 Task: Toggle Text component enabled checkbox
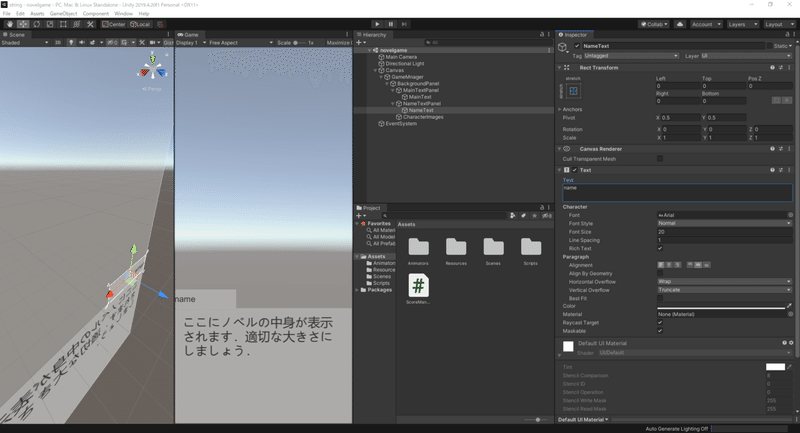574,170
